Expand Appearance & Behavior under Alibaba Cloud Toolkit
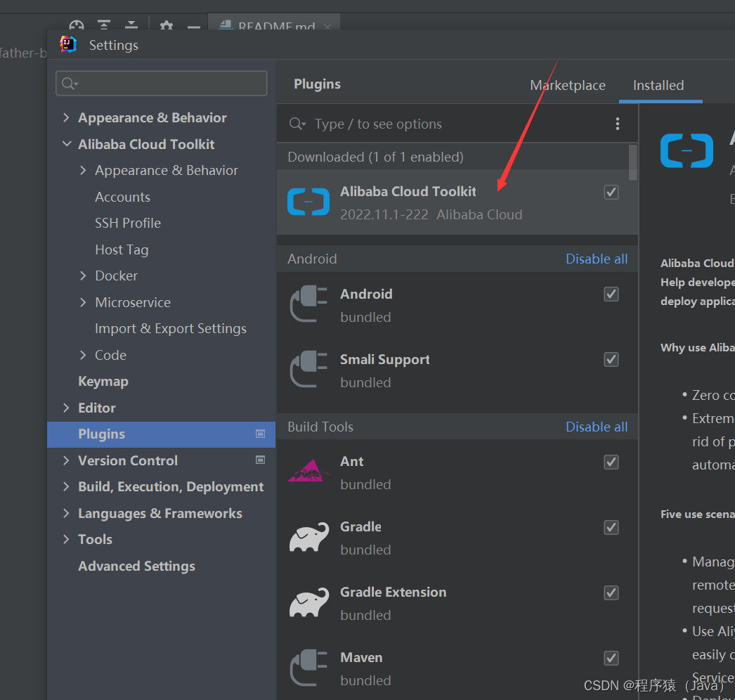The width and height of the screenshot is (735, 700). point(83,170)
